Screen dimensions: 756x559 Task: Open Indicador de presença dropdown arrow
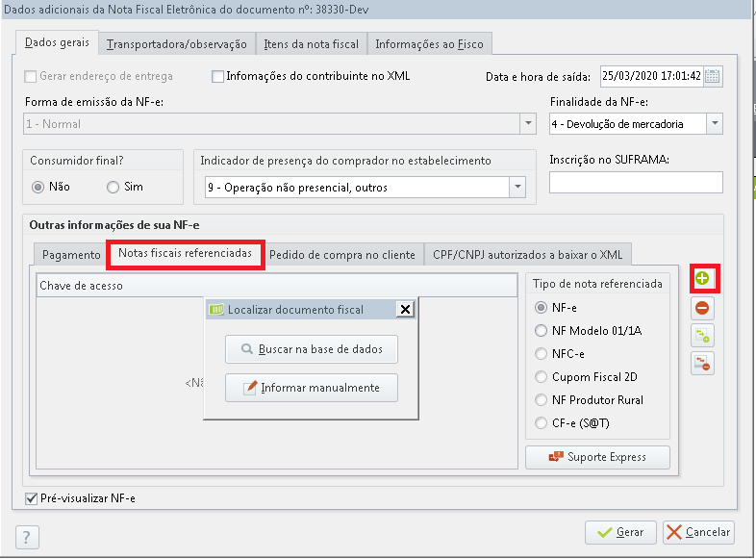pos(517,188)
